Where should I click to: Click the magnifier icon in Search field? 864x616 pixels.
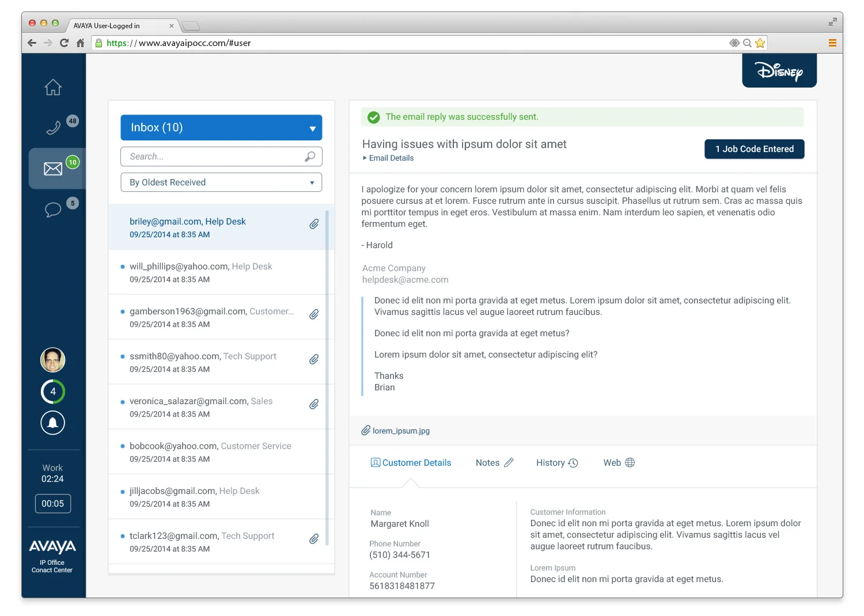point(310,157)
